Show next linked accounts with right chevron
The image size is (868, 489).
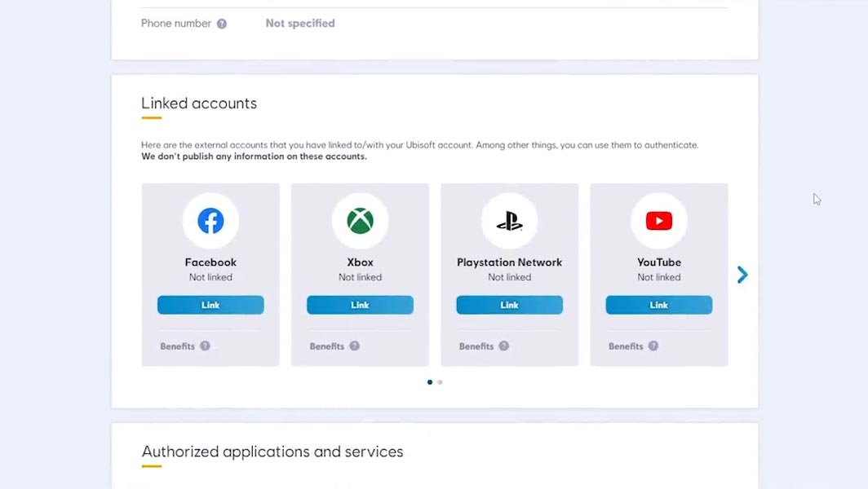(x=742, y=275)
